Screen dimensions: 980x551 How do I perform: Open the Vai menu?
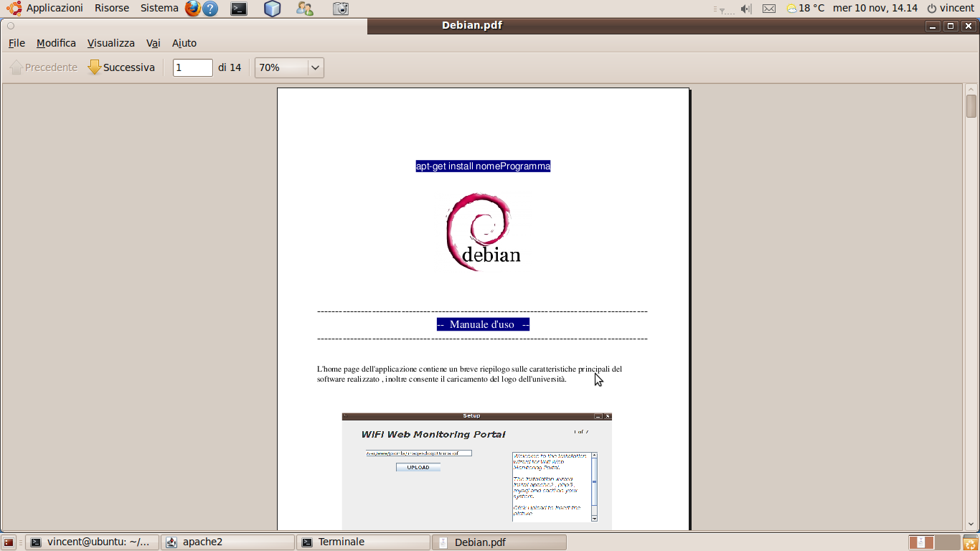tap(154, 43)
